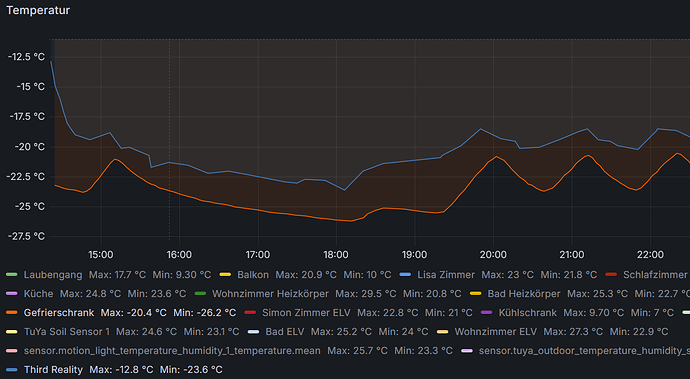Isolate the Lisa Zimmer series
Viewport: 690px width, 379px height.
(x=446, y=275)
